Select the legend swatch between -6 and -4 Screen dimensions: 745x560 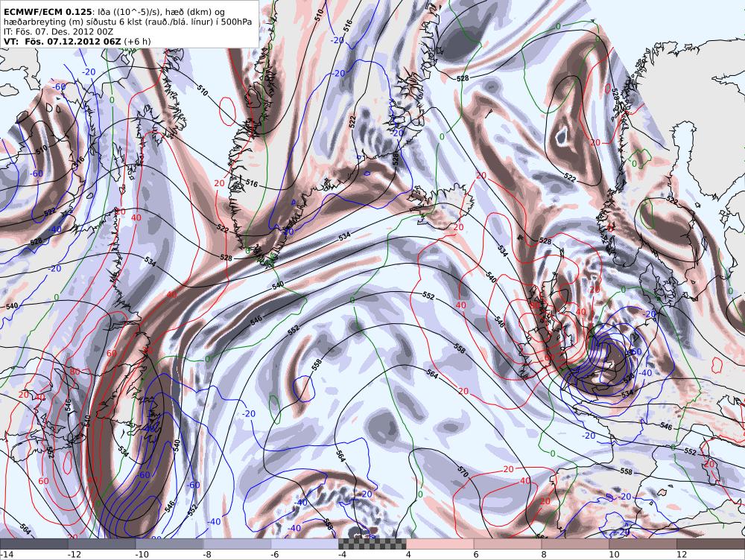[x=305, y=544]
